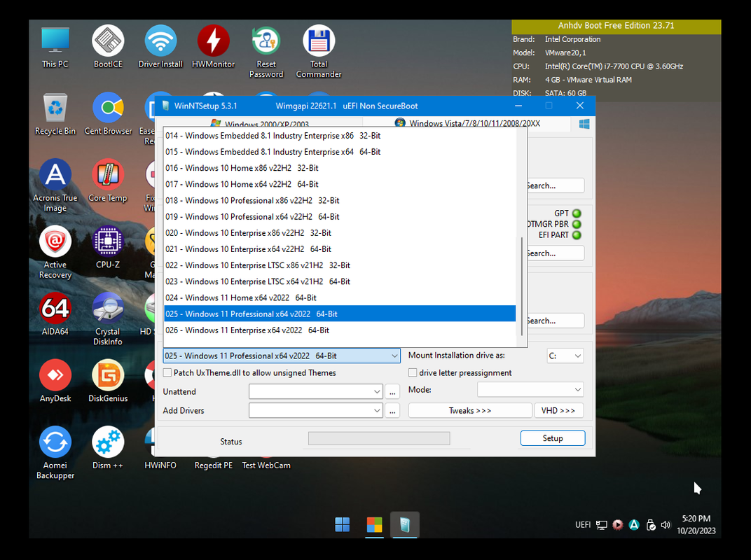Check drive letter preassignment
The height and width of the screenshot is (560, 751).
point(413,372)
